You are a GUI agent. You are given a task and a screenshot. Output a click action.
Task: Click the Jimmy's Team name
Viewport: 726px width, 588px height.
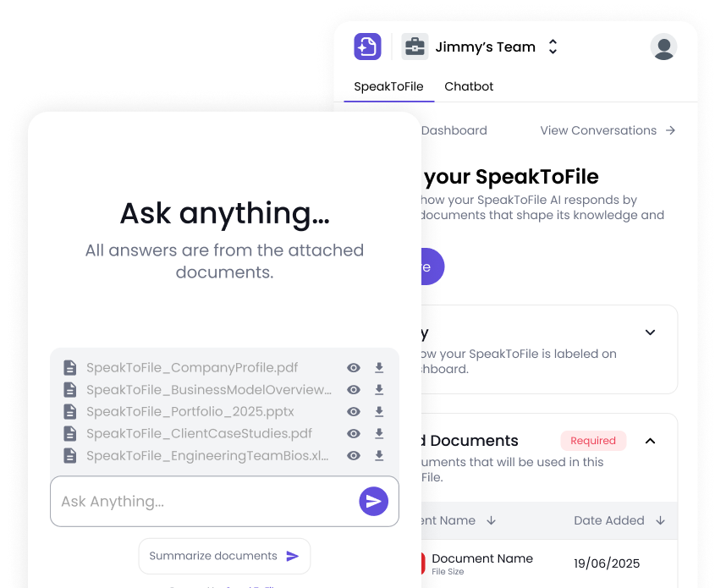(x=485, y=47)
